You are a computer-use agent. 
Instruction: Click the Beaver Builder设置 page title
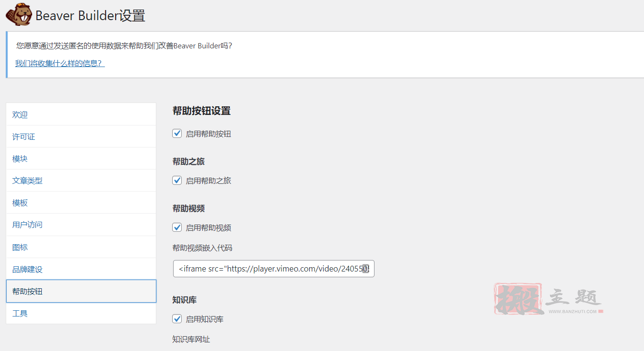point(90,16)
